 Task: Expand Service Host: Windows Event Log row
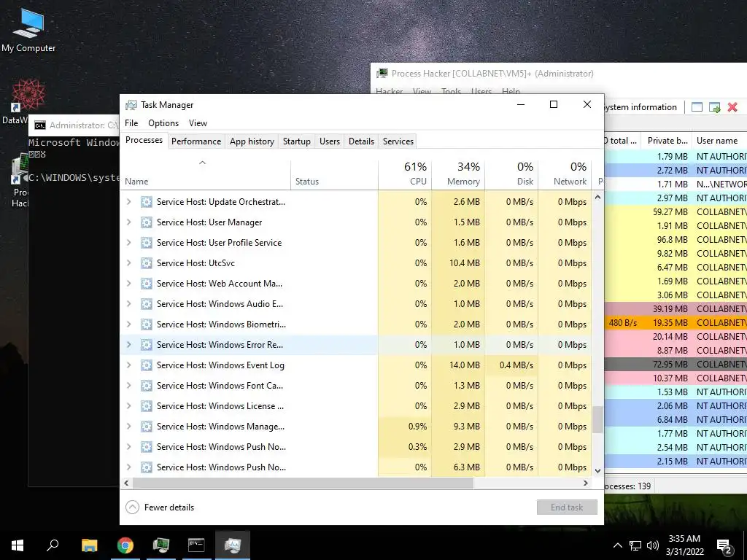128,365
